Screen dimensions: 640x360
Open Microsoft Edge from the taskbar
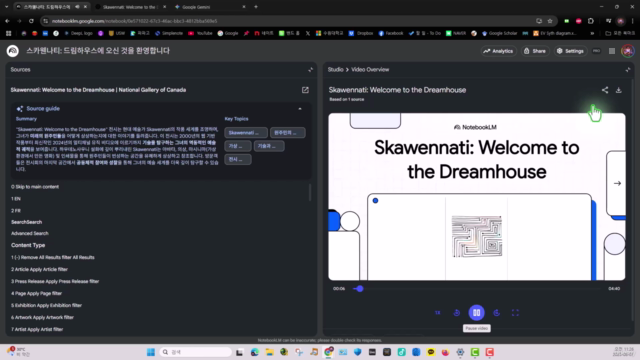[x=255, y=352]
